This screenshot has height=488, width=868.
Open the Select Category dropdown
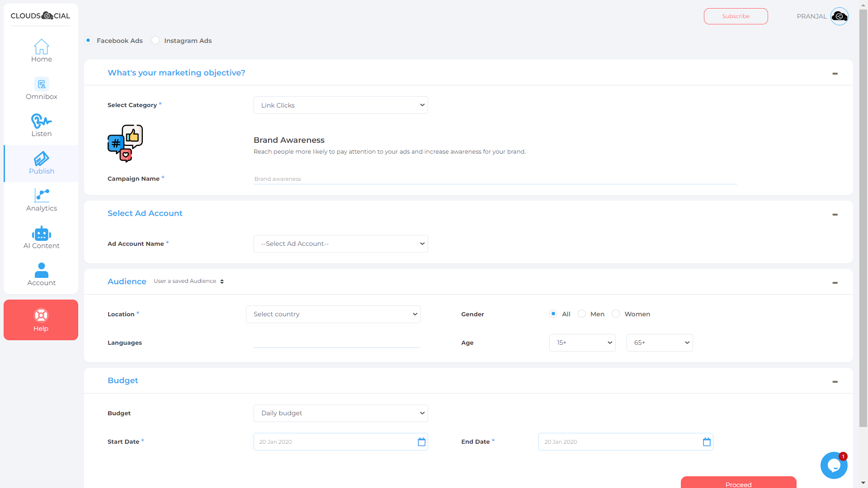click(x=340, y=105)
